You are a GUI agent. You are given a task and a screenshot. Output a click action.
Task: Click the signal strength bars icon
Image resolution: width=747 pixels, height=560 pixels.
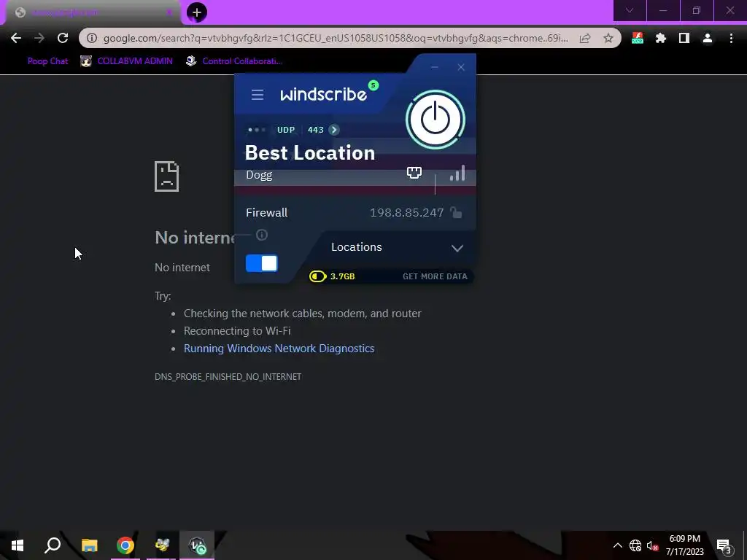457,174
